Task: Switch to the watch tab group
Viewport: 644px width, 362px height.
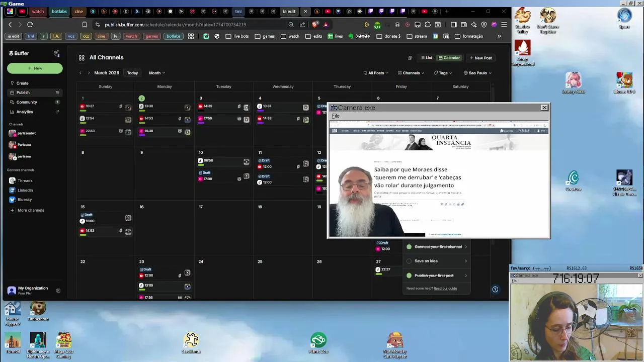Action: (x=38, y=11)
